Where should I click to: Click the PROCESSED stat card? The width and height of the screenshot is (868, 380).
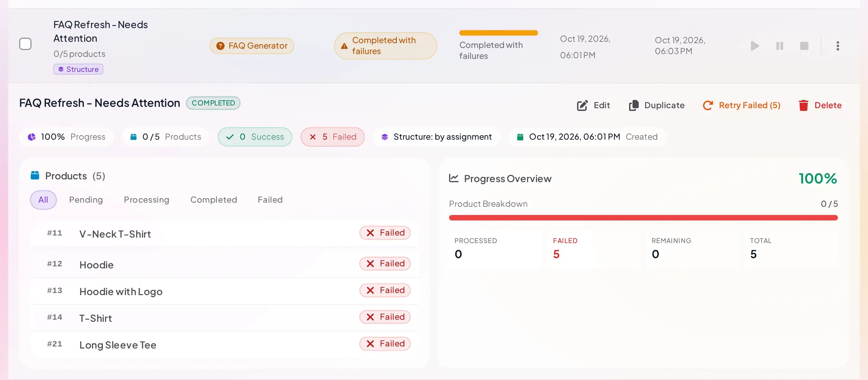tap(495, 250)
